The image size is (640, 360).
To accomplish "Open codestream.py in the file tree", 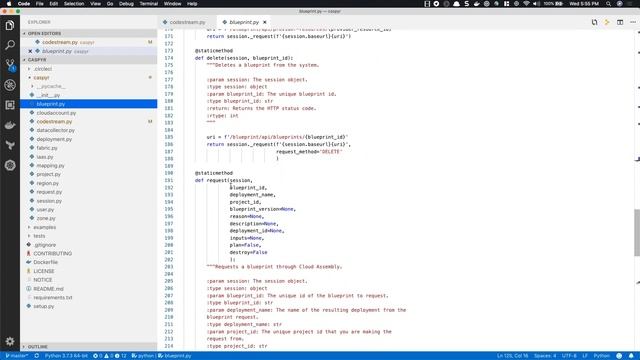I will (54, 122).
